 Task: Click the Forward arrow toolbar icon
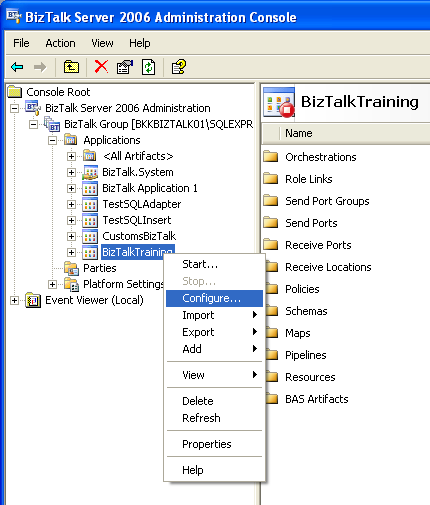point(40,67)
